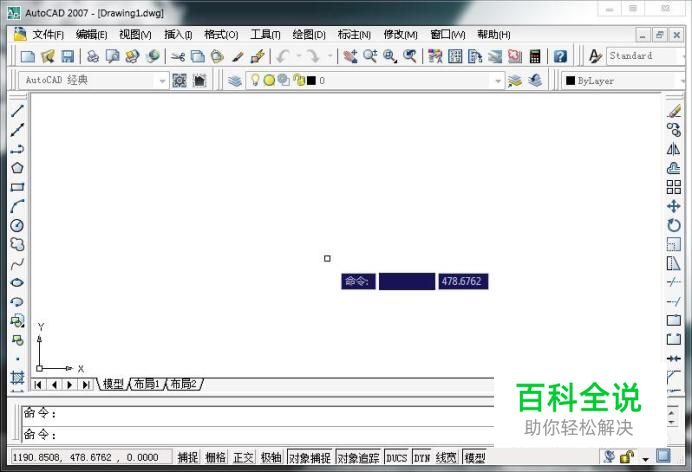This screenshot has height=472, width=692.
Task: Toggle DUCS dynamic UCS
Action: click(396, 458)
